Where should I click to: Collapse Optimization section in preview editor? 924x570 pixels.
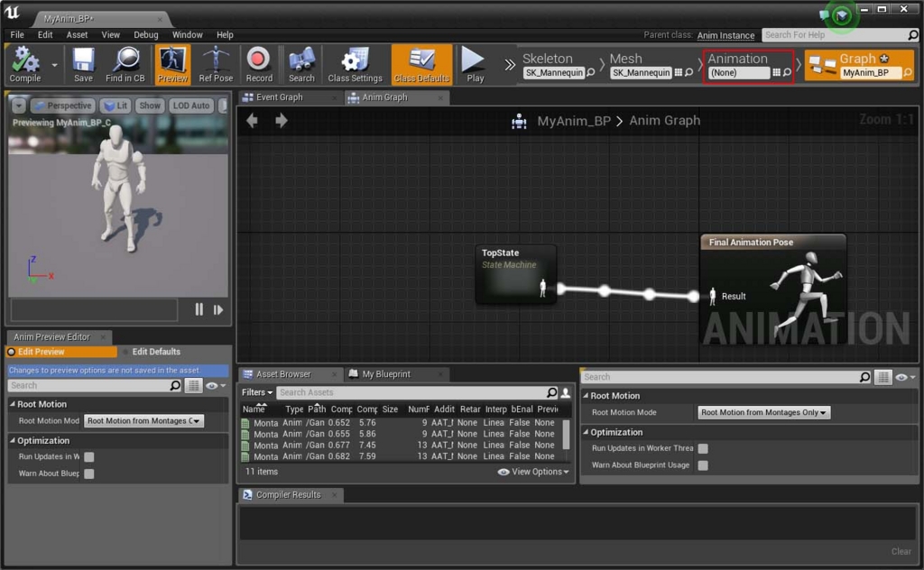coord(13,440)
